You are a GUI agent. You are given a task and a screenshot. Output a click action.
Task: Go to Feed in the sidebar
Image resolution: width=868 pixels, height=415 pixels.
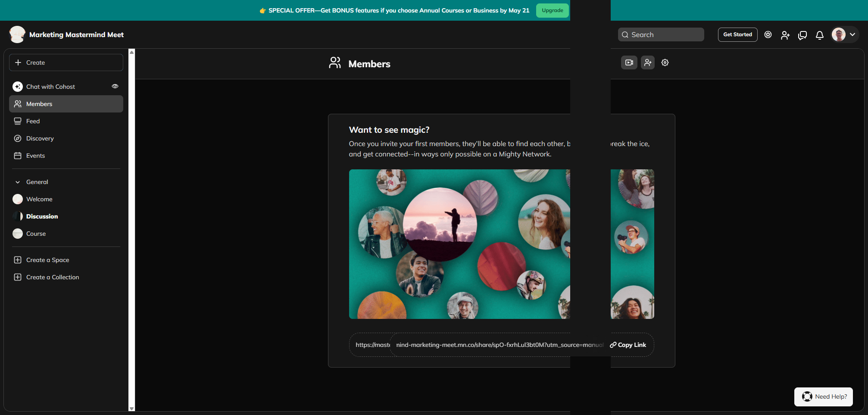pyautogui.click(x=33, y=121)
